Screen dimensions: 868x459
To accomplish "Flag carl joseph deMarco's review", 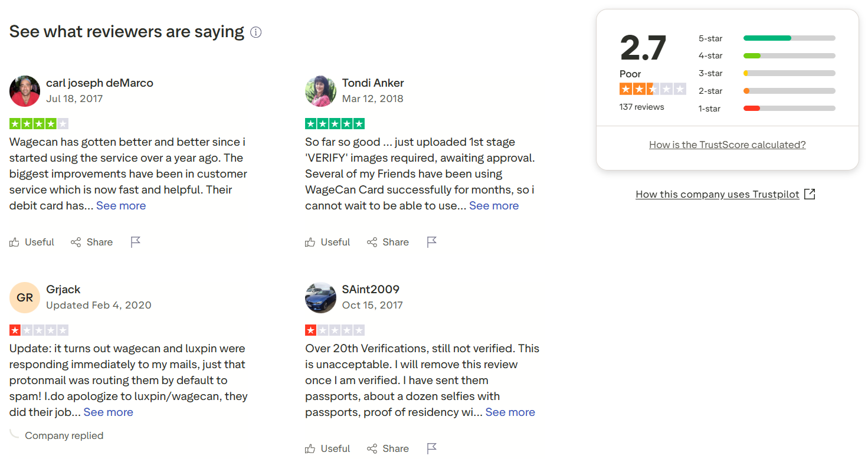I will pyautogui.click(x=136, y=242).
